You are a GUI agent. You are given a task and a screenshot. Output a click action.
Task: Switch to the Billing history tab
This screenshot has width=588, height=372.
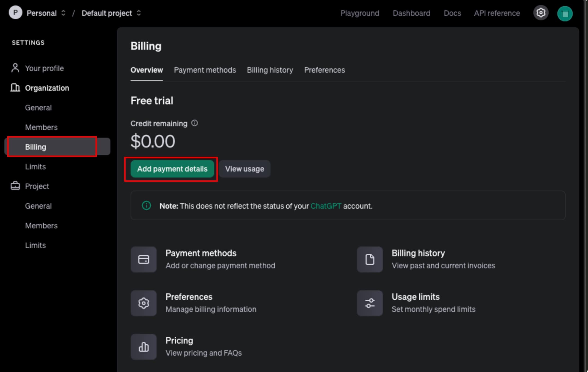tap(270, 70)
